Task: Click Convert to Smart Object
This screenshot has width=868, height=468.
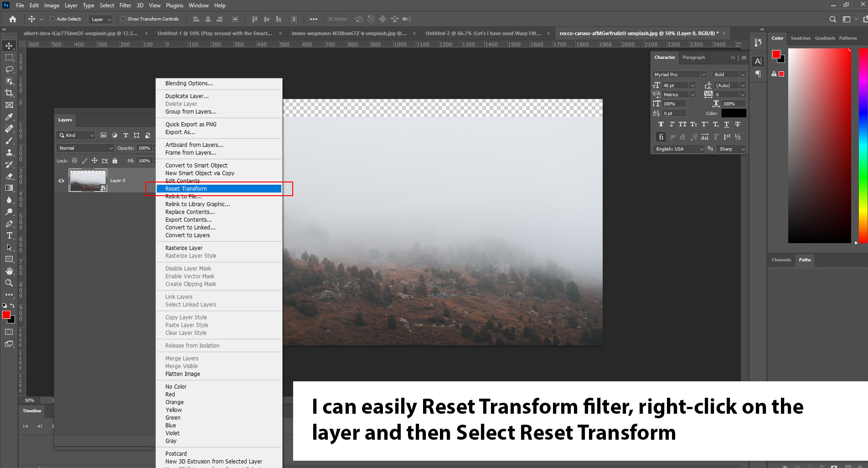Action: [196, 166]
